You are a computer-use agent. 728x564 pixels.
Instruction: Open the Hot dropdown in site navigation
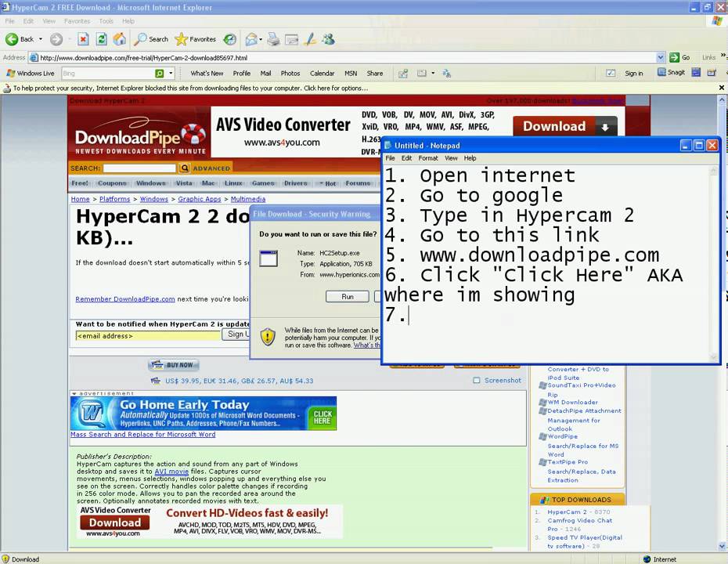327,183
